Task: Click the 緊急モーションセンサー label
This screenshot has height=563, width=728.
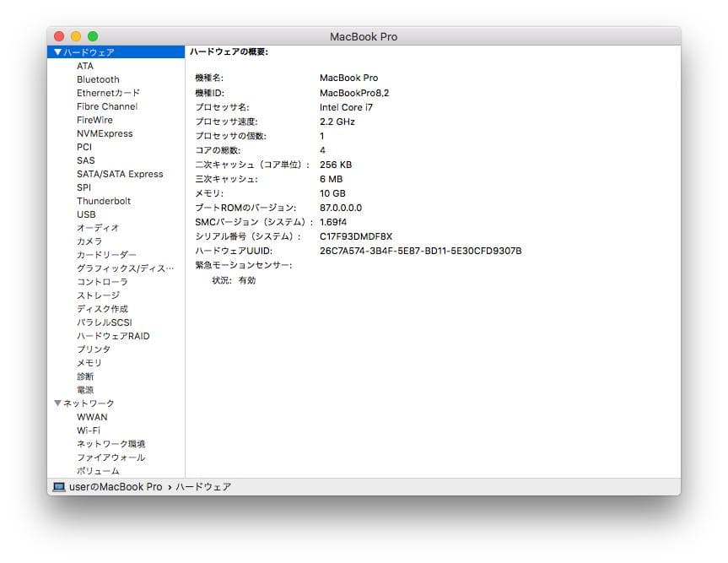Action: (x=244, y=266)
